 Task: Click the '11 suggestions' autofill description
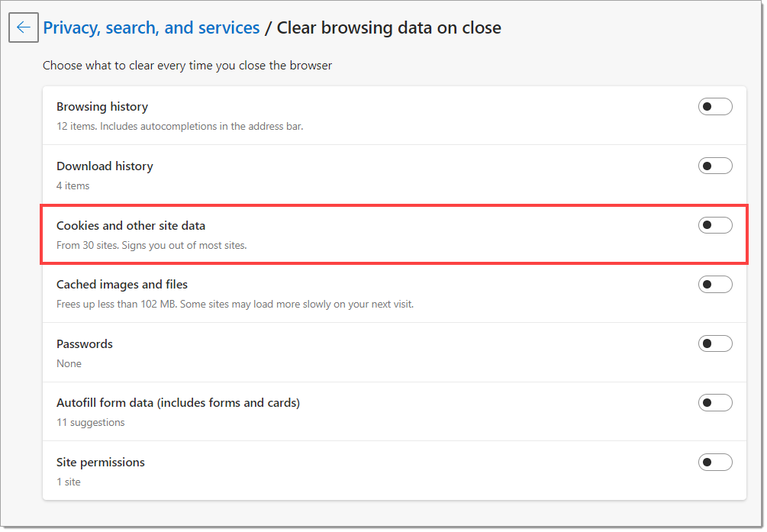click(x=91, y=422)
